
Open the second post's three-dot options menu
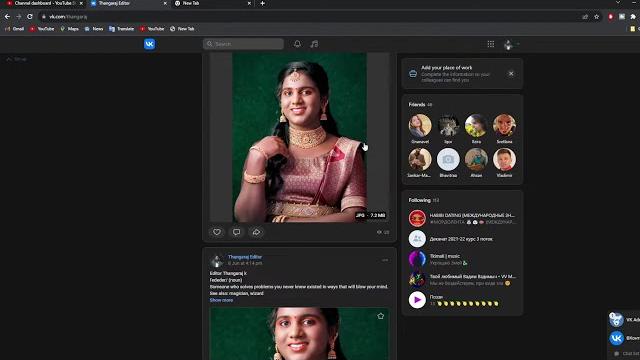[x=385, y=260]
